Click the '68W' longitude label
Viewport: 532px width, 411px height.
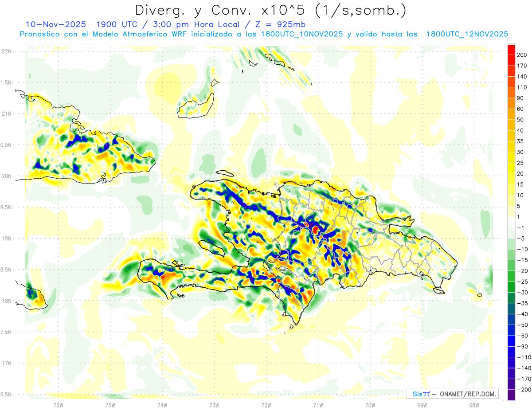pos(474,405)
